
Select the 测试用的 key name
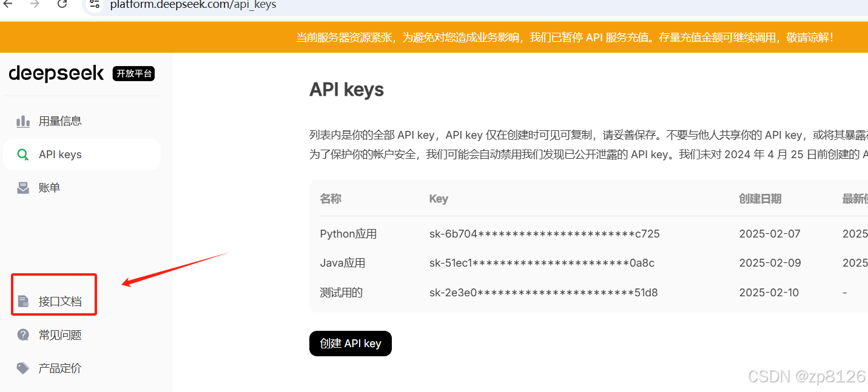pos(341,293)
